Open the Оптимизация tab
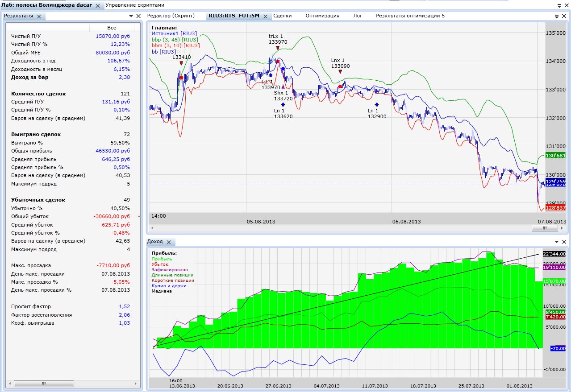The height and width of the screenshot is (392, 571). (322, 16)
